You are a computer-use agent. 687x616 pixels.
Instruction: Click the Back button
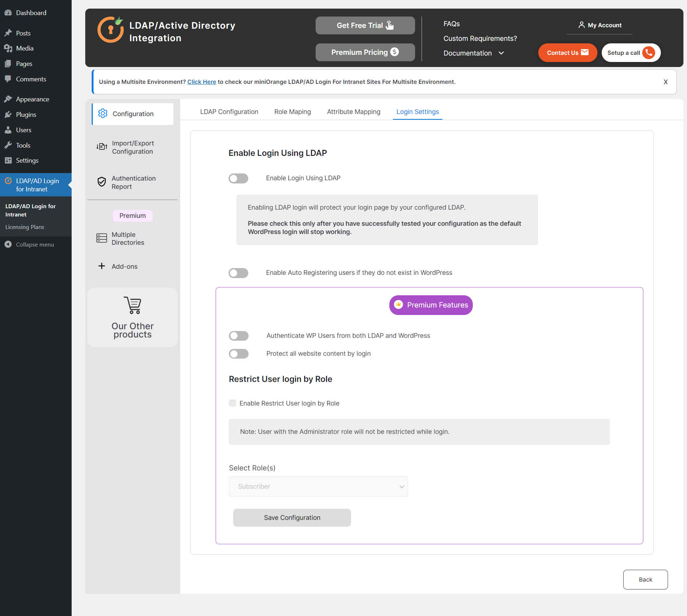[645, 579]
